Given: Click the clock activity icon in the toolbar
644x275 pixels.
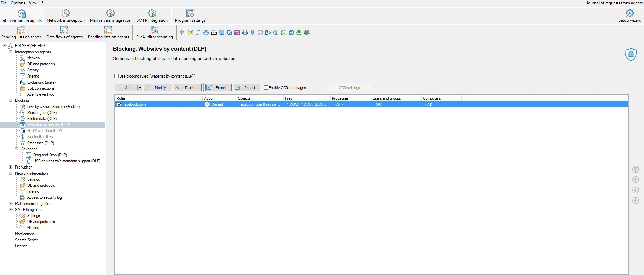Looking at the screenshot, I should click(x=260, y=33).
